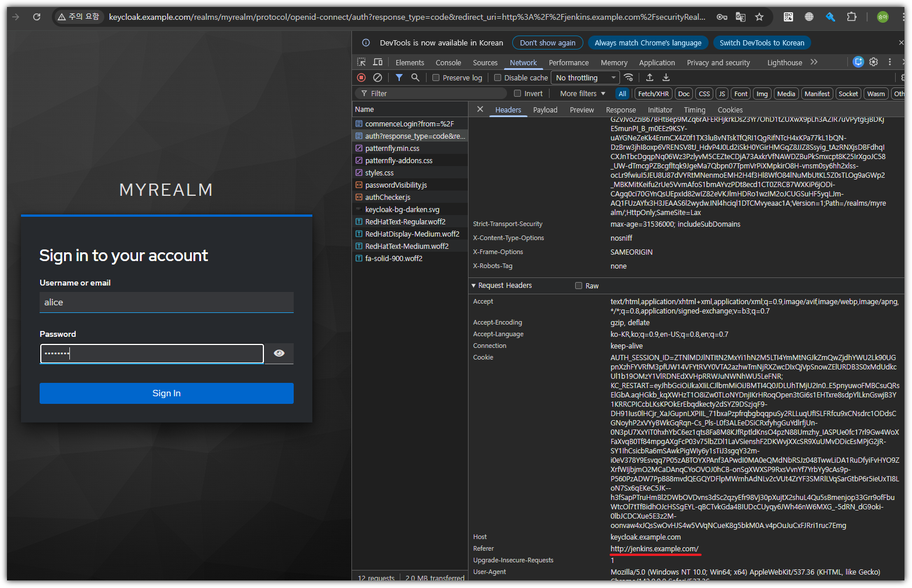Viewport: 912px width, 588px height.
Task: Click the Name column header
Action: pyautogui.click(x=410, y=109)
